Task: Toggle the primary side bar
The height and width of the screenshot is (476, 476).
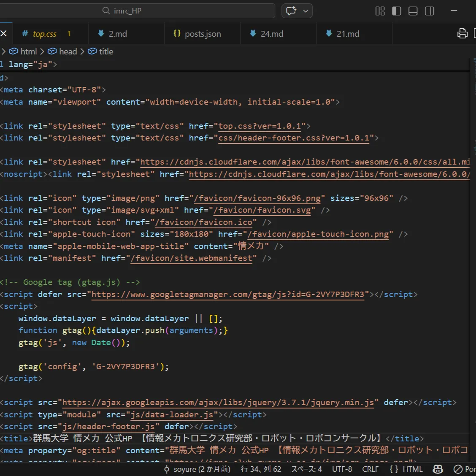Action: 397,11
